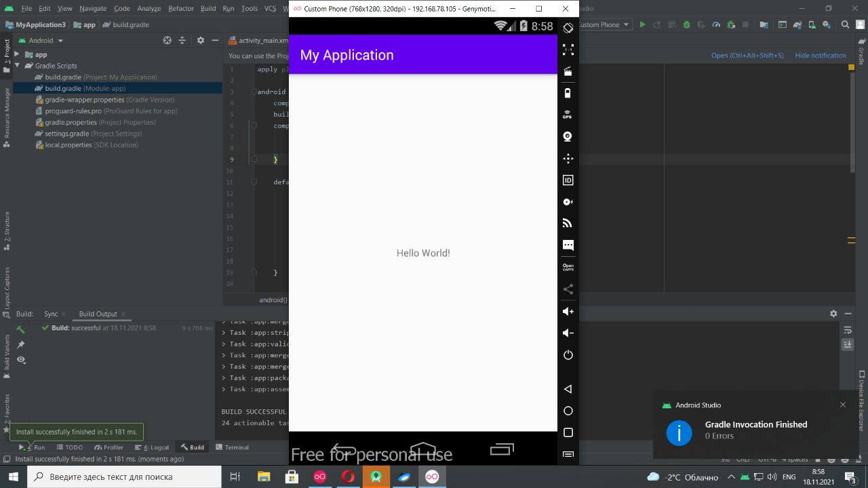Open the Refactor menu
Image resolution: width=868 pixels, height=488 pixels.
[x=181, y=8]
